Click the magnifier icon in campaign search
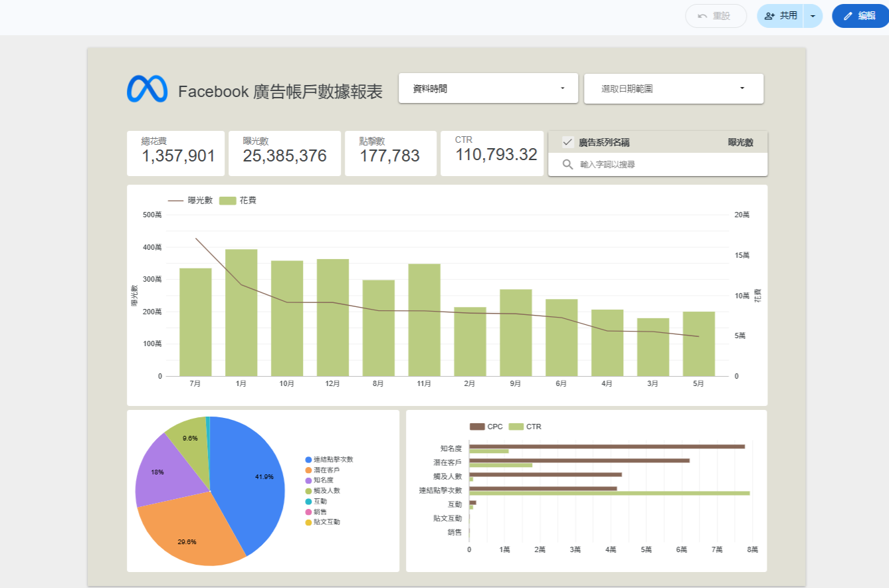The height and width of the screenshot is (588, 889). tap(567, 164)
